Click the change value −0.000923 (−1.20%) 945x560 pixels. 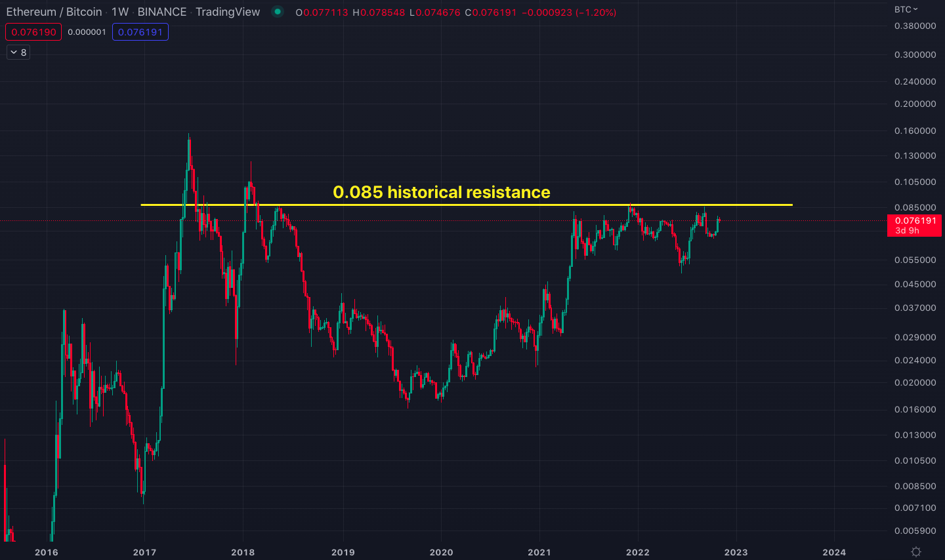(569, 12)
